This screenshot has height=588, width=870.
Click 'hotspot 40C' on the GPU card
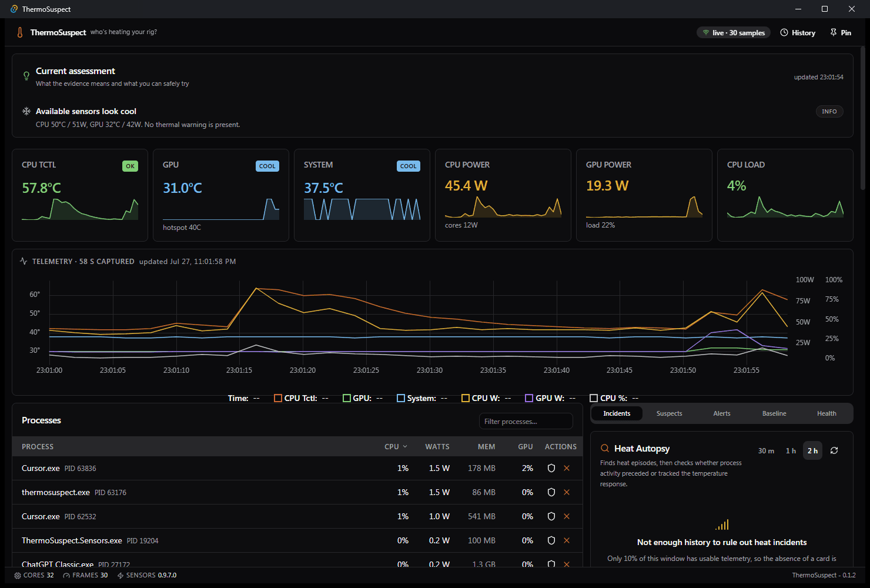pyautogui.click(x=182, y=228)
